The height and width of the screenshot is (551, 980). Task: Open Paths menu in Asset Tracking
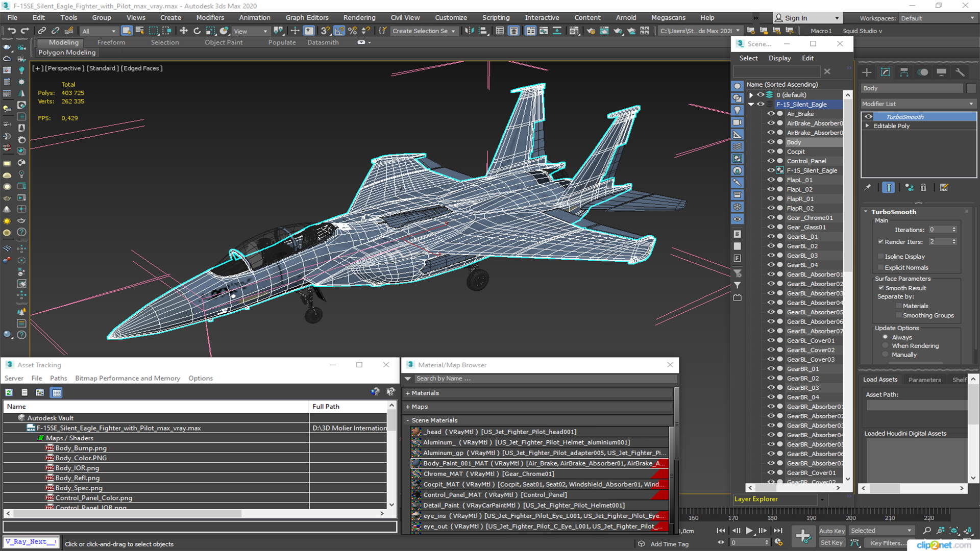click(x=59, y=379)
